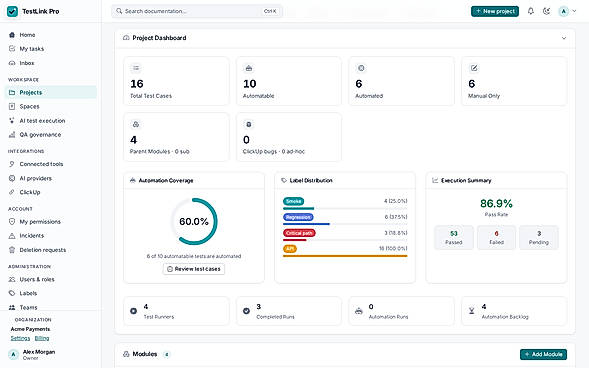
Task: Click the 60.0% coverage ring
Action: coord(194,222)
